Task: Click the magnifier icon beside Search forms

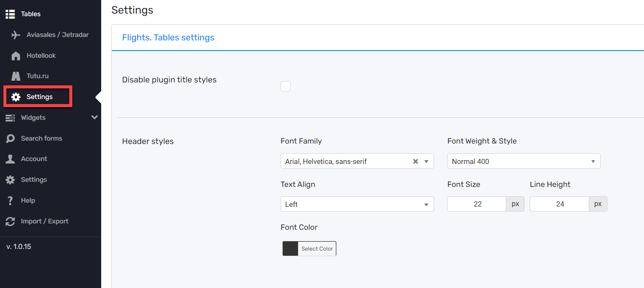Action: point(10,138)
